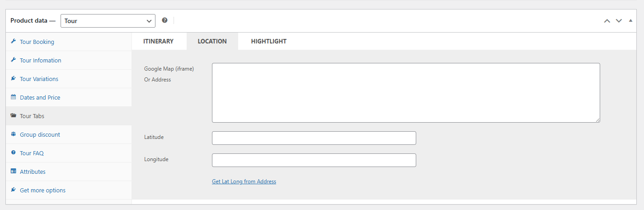Move Product data panel up with the up chevron

pos(607,21)
